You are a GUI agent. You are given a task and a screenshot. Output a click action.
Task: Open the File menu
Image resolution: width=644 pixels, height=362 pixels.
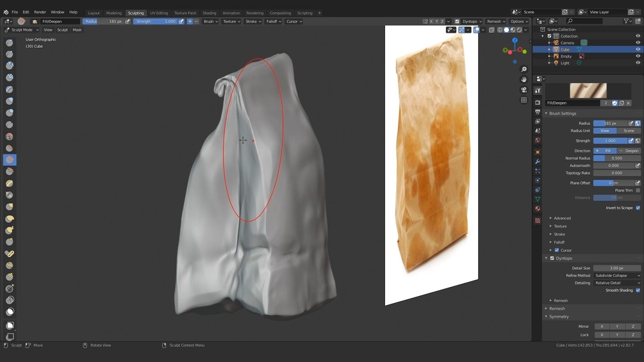15,12
